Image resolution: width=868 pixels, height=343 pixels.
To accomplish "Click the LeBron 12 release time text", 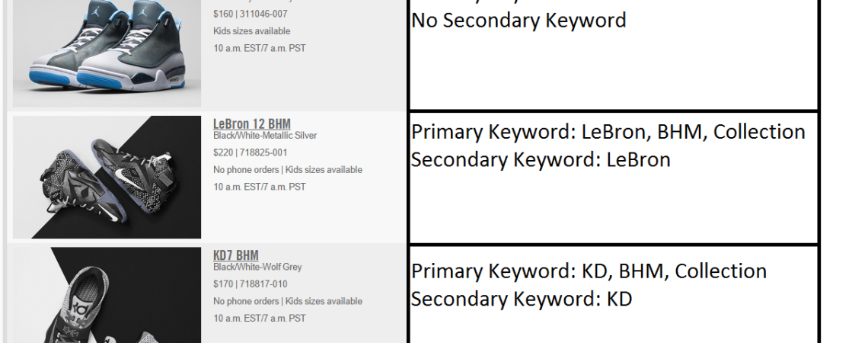I will [x=259, y=187].
